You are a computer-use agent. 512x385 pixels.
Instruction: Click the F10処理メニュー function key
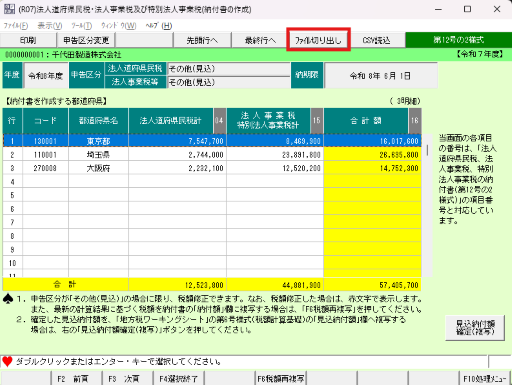click(x=485, y=379)
